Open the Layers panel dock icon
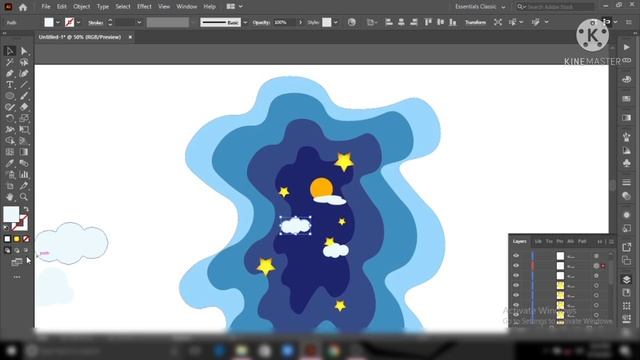The image size is (640, 360). pyautogui.click(x=627, y=280)
